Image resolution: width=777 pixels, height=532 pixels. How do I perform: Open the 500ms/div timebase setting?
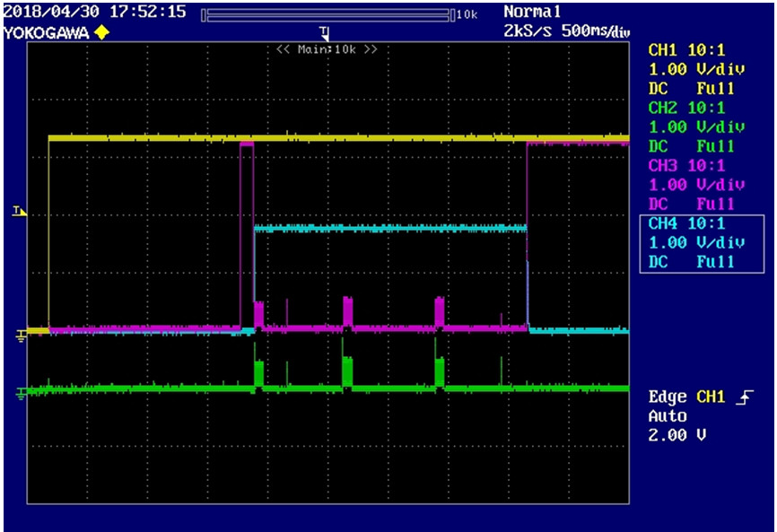pyautogui.click(x=596, y=31)
